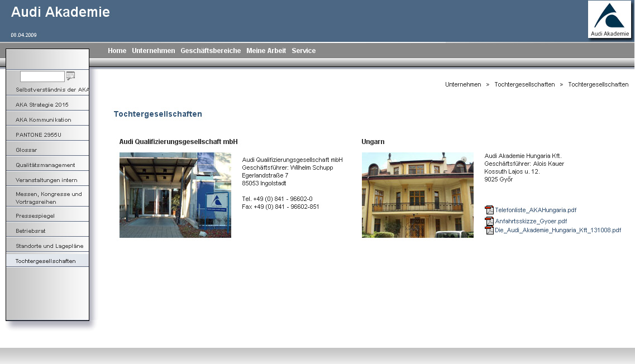
Task: Open the Geschäftsbereiche menu
Action: (x=211, y=51)
